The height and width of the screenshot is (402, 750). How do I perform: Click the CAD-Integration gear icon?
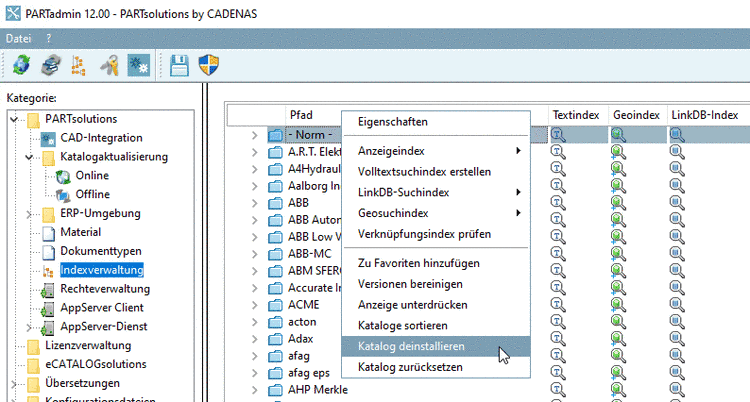pyautogui.click(x=48, y=138)
